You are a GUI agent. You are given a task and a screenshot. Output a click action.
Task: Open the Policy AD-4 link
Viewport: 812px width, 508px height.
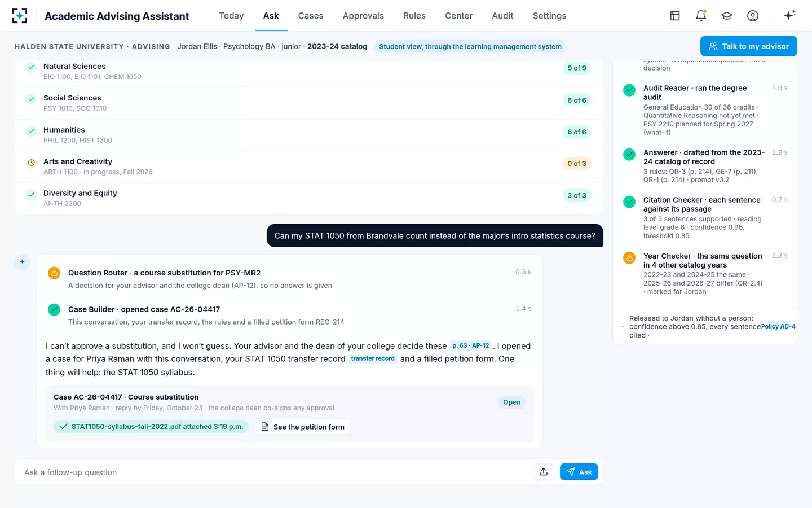click(778, 327)
